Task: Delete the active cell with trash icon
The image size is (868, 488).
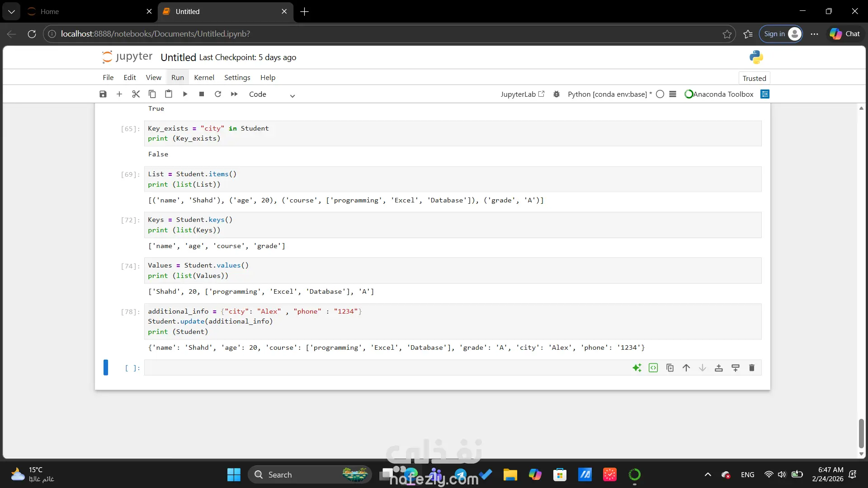Action: coord(752,368)
